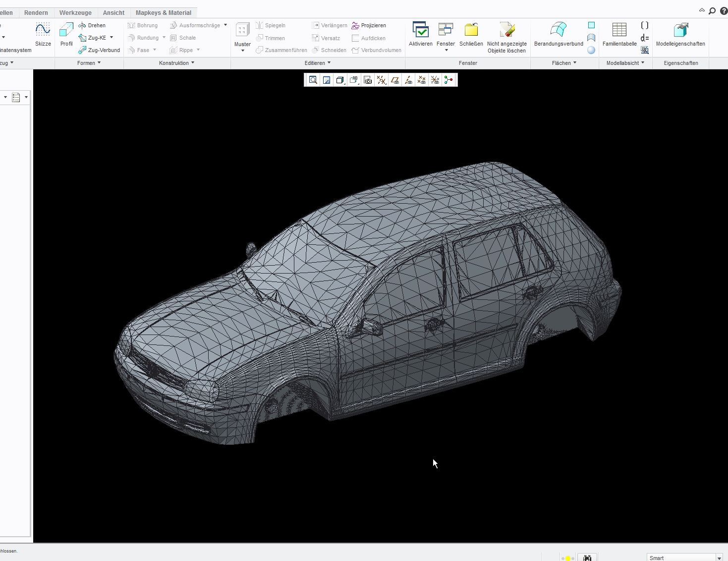Click the Drehen revolve button
Screen dimensions: 728x561
tap(92, 25)
